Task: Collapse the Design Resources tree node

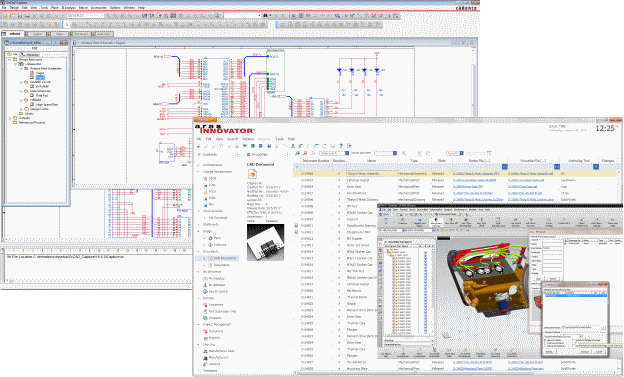Action: click(x=10, y=59)
